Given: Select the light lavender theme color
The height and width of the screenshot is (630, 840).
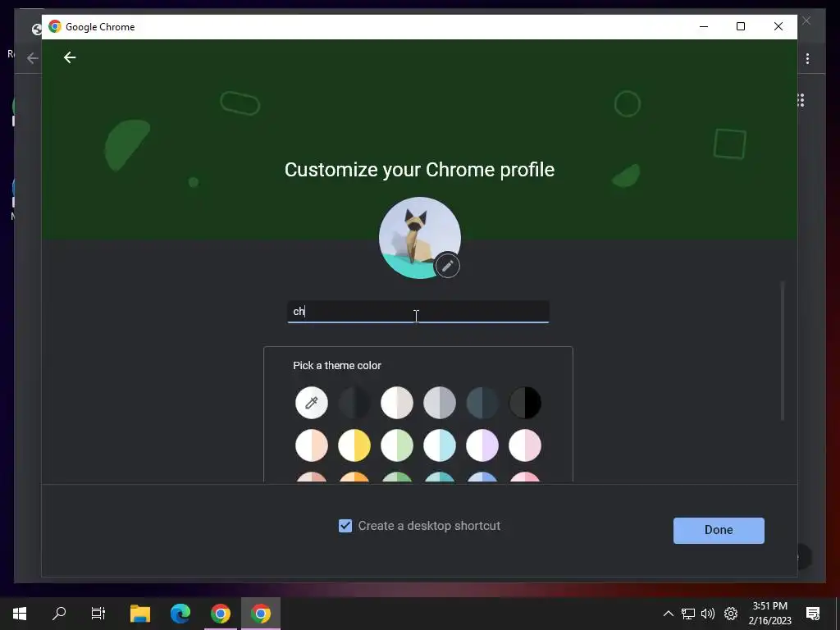Looking at the screenshot, I should tap(482, 445).
